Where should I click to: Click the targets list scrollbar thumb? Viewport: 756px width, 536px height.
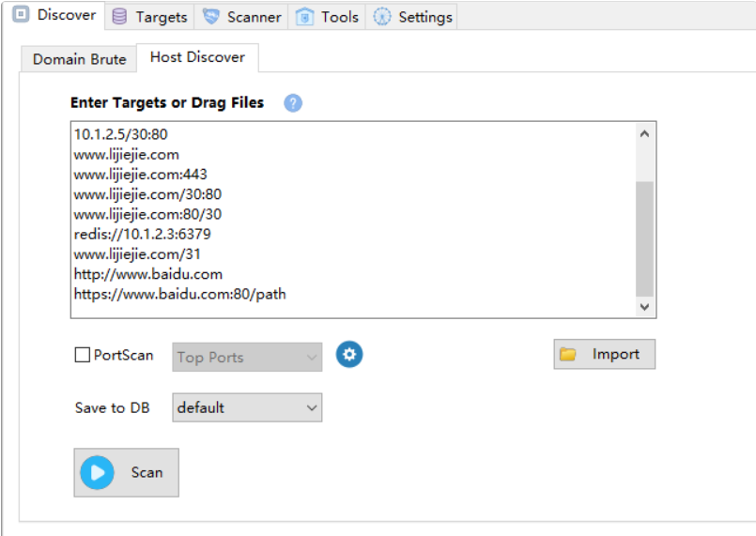[x=644, y=238]
